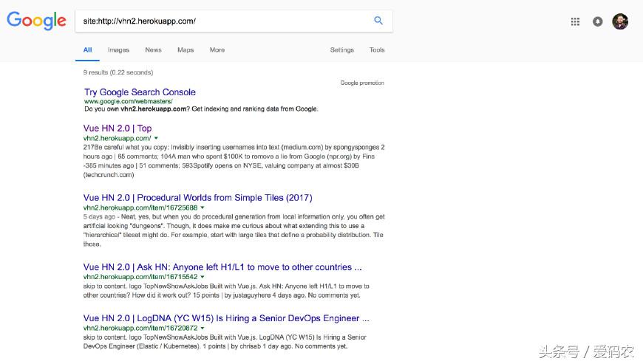The image size is (643, 364).
Task: Open the account profile avatar
Action: (x=620, y=21)
